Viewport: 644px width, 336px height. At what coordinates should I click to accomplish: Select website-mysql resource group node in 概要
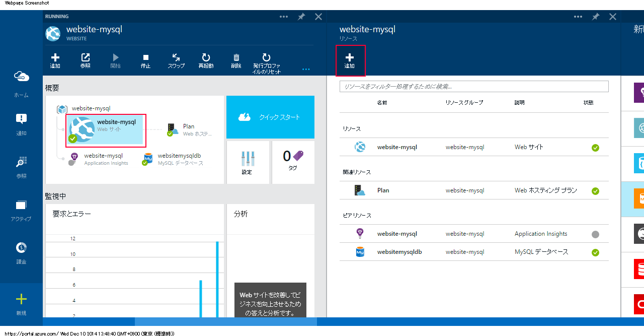coord(83,108)
